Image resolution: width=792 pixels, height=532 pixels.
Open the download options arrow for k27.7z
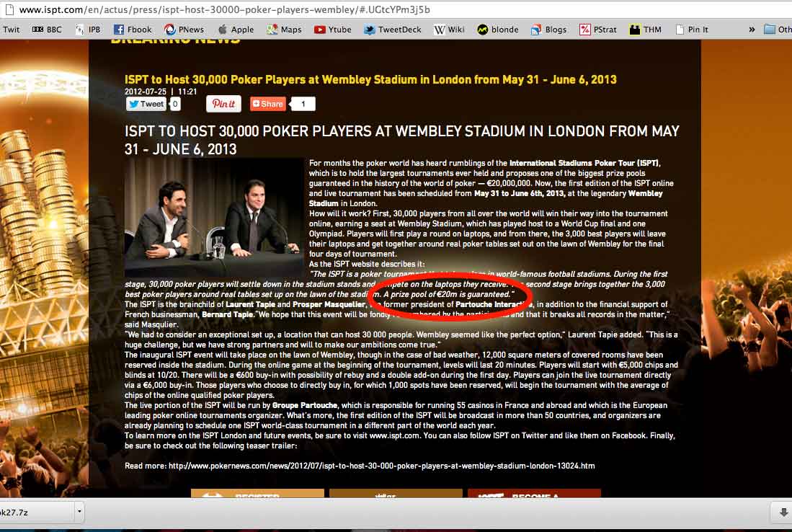click(x=79, y=512)
